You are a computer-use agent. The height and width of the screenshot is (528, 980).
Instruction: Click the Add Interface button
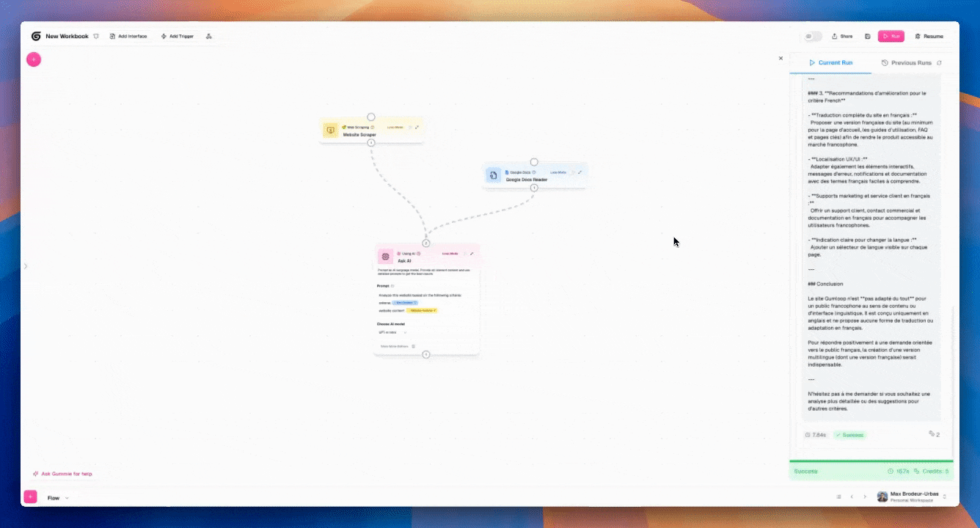tap(128, 36)
